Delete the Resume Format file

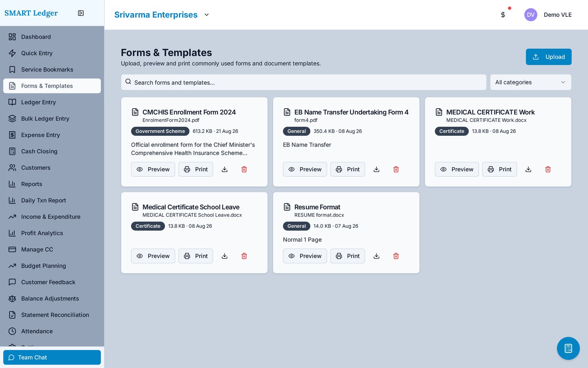[x=396, y=256]
